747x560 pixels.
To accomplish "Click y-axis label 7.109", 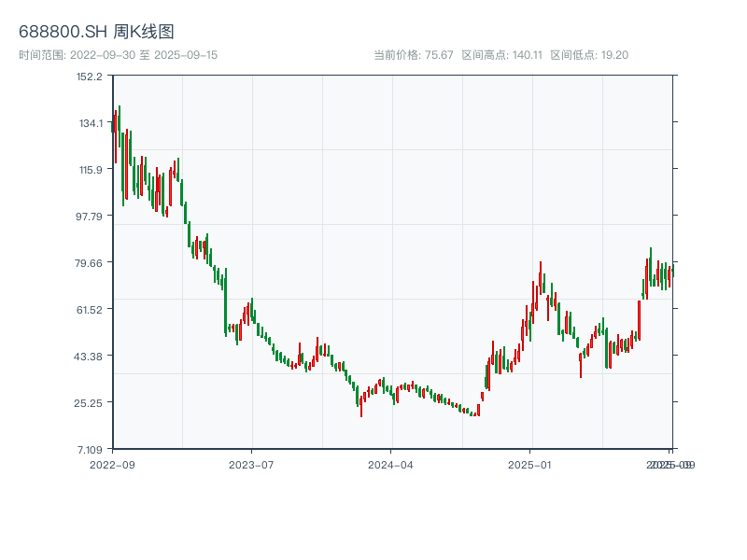I will pos(90,450).
